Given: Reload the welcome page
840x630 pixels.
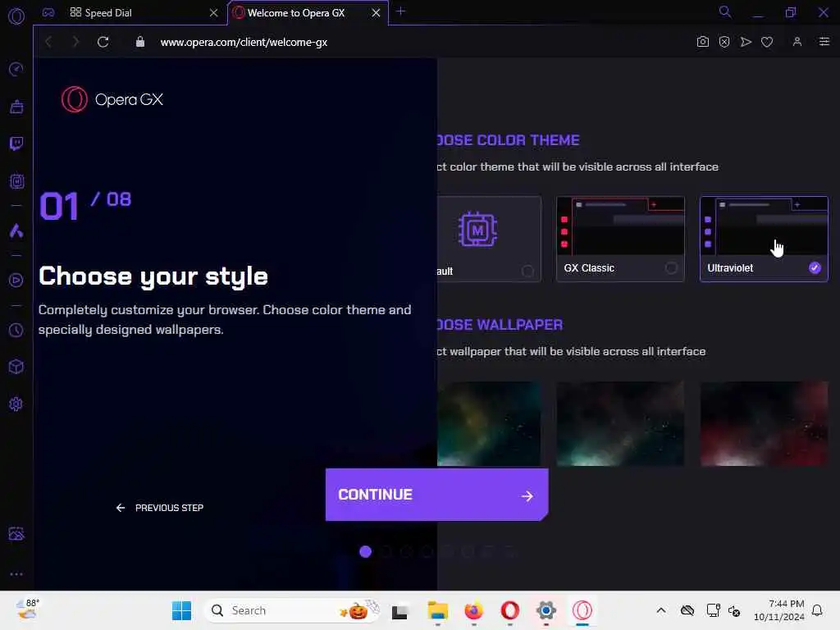Looking at the screenshot, I should click(103, 42).
